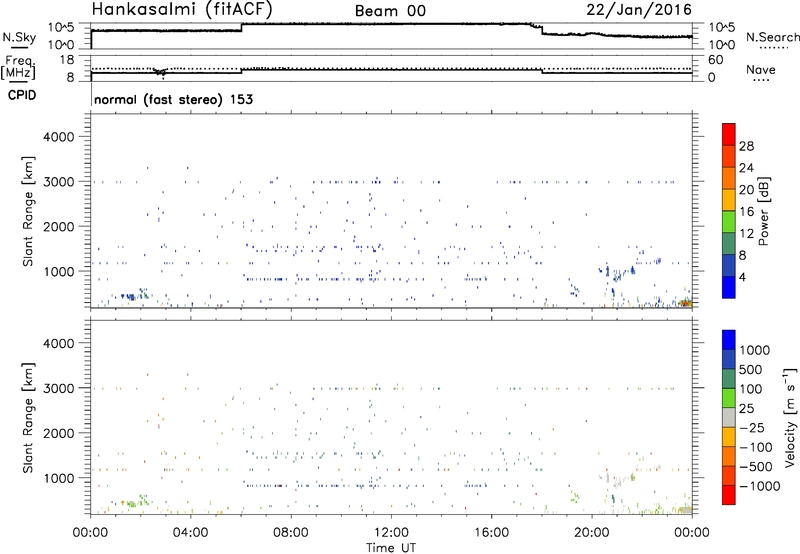Click the date 22/Jan/2016
This screenshot has height=554, width=800.
(x=639, y=9)
